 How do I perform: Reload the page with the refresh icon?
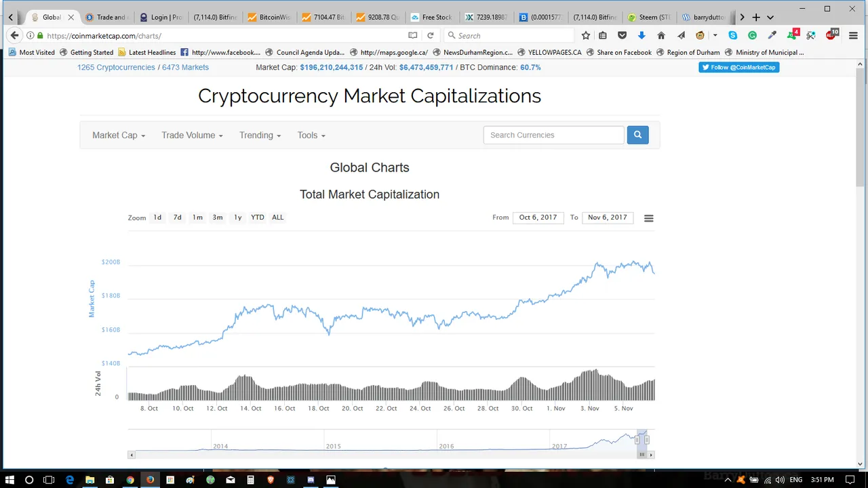(430, 35)
